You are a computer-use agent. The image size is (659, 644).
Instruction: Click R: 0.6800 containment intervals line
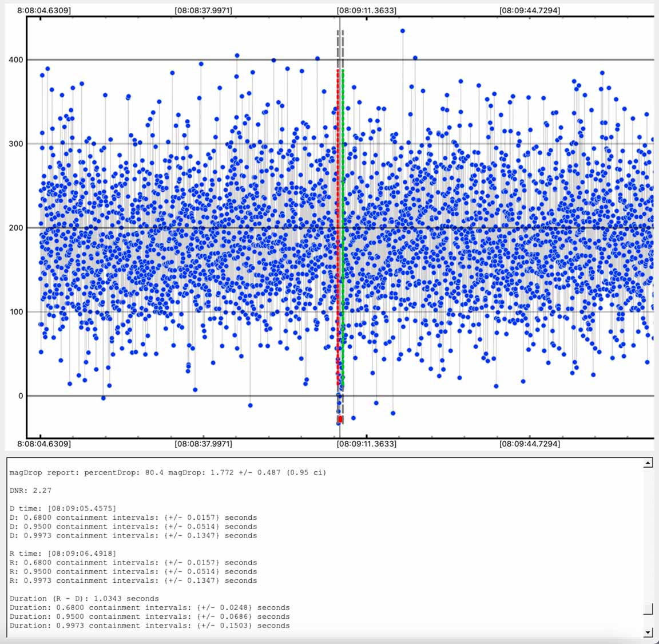[133, 562]
